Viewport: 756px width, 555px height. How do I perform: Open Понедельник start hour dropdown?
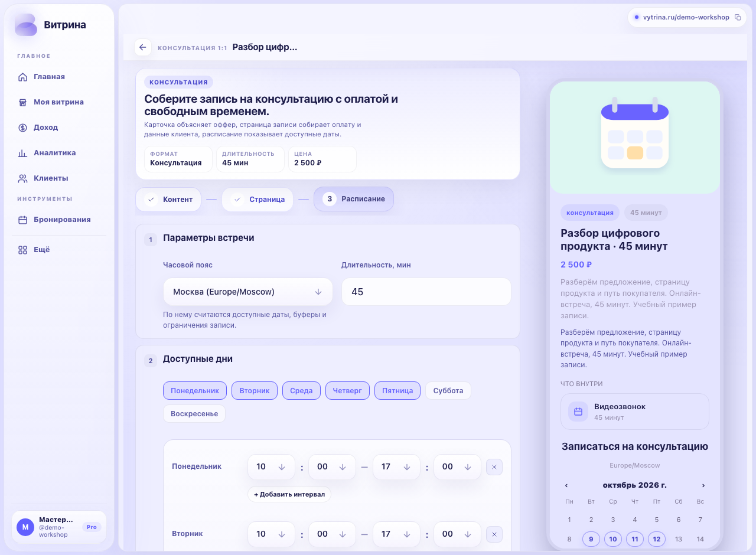pyautogui.click(x=271, y=467)
